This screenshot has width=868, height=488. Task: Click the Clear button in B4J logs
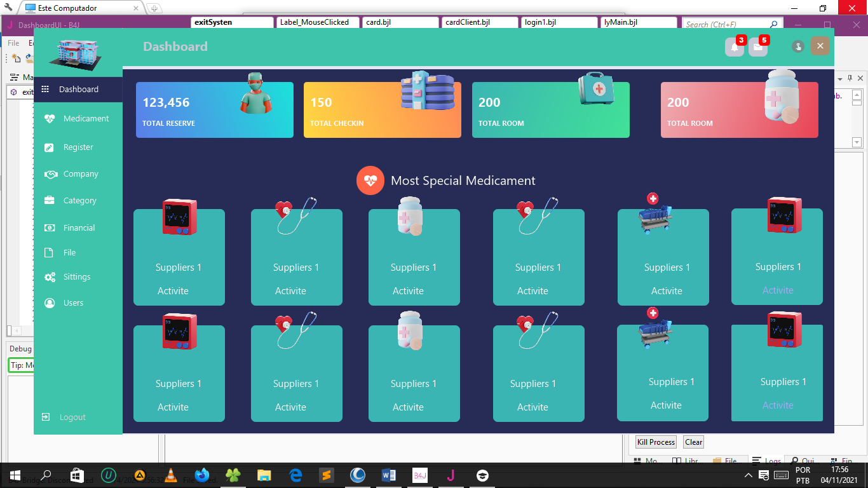tap(694, 442)
